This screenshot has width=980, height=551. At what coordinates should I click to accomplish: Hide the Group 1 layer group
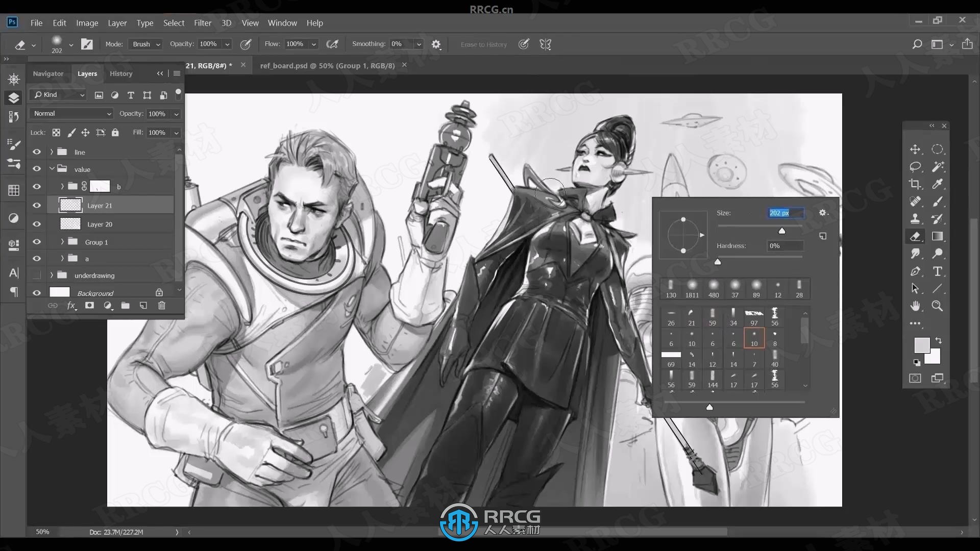point(37,242)
